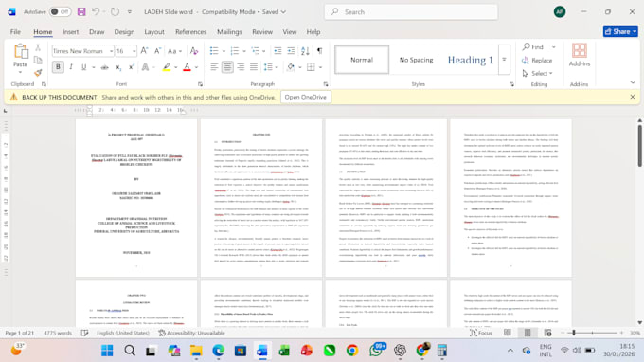Apply Normal style
This screenshot has height=362, width=644.
pyautogui.click(x=362, y=60)
